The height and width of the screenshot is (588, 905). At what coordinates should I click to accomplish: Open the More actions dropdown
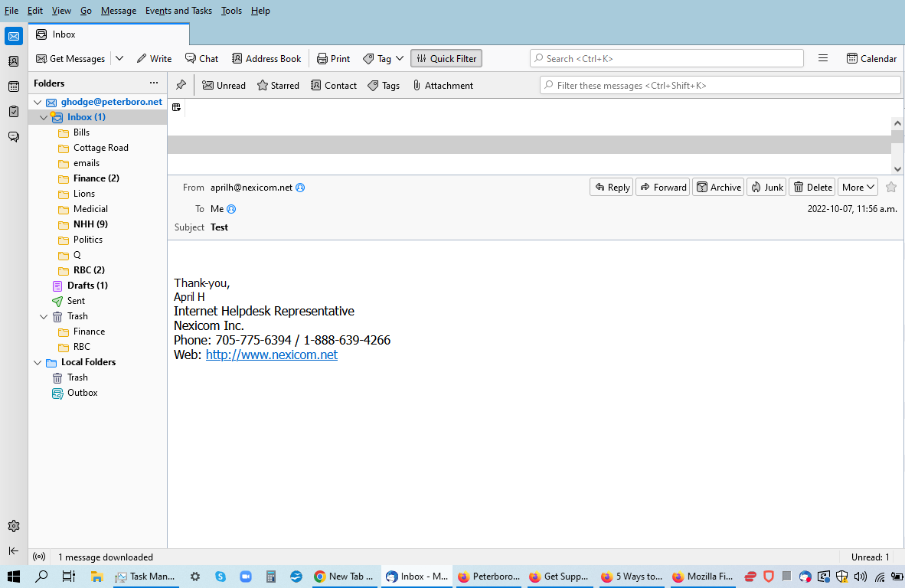click(x=858, y=187)
